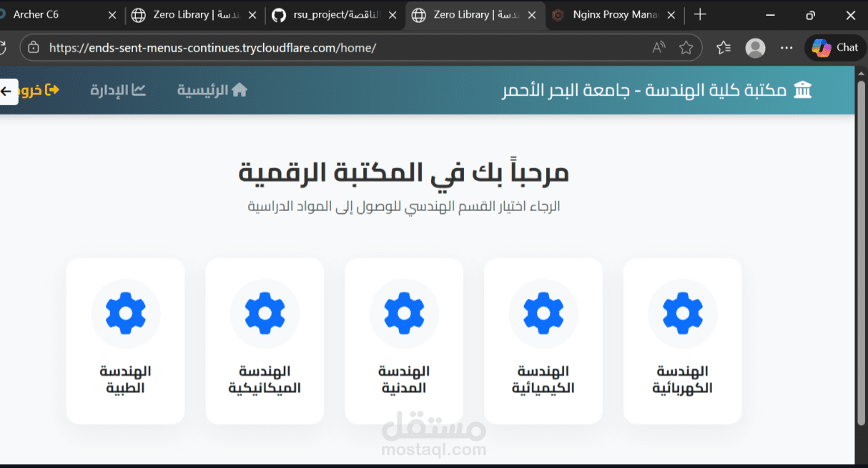This screenshot has height=468, width=868.
Task: Click the خروج logout link
Action: 39,90
